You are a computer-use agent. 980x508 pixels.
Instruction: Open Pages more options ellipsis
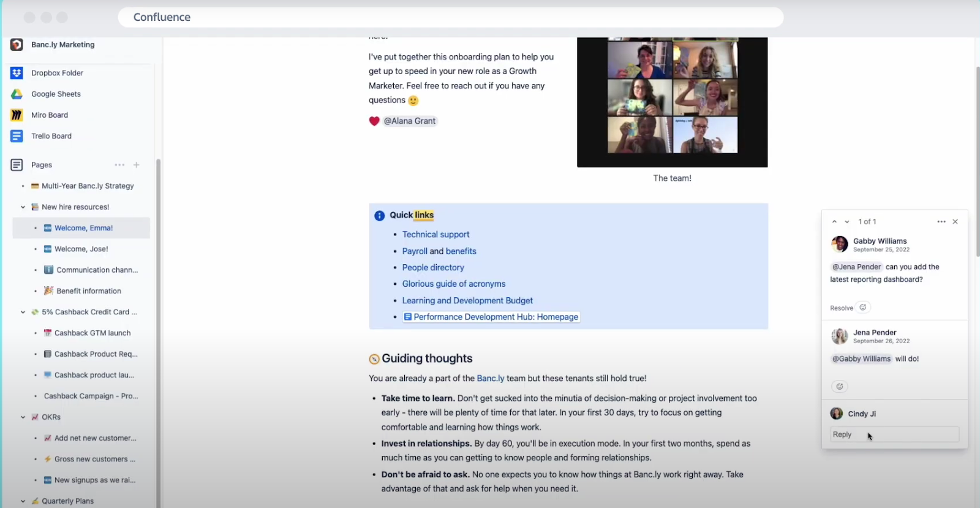119,165
